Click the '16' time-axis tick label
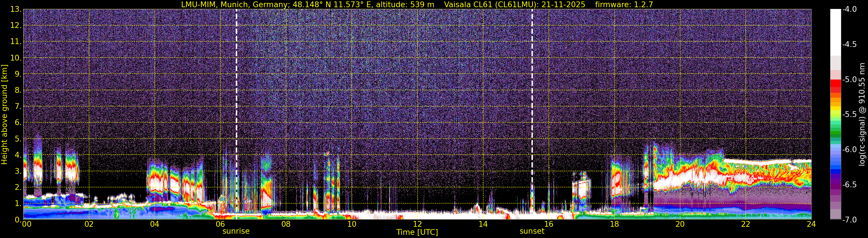 549,224
